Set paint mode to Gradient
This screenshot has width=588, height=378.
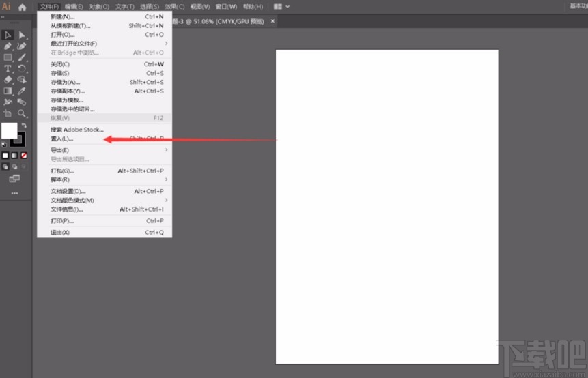14,155
